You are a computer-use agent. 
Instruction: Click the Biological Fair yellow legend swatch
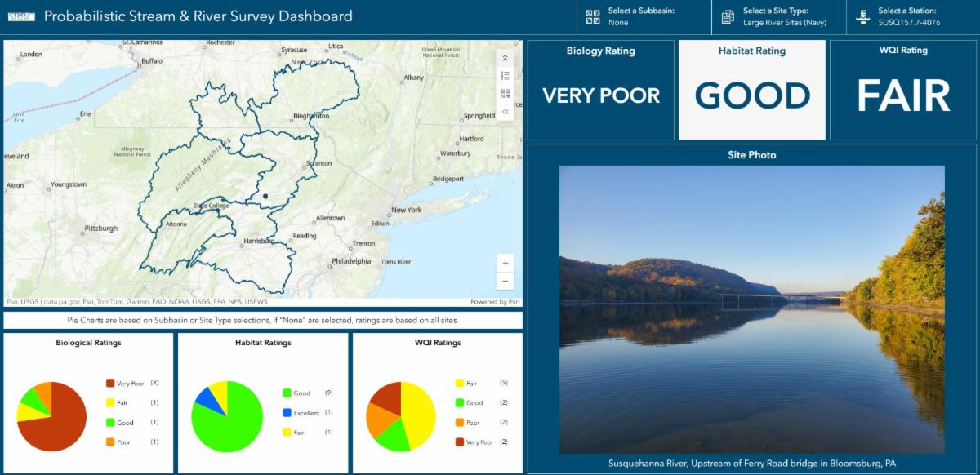pyautogui.click(x=110, y=402)
